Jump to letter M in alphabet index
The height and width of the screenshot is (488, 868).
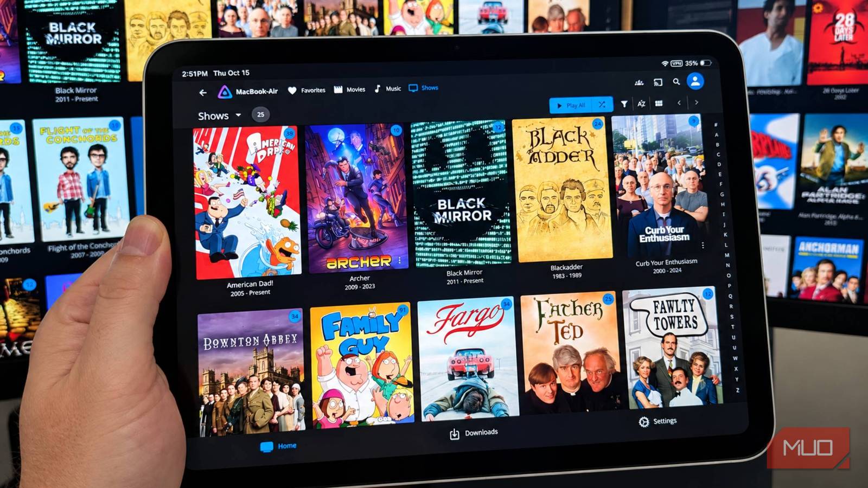tap(726, 255)
